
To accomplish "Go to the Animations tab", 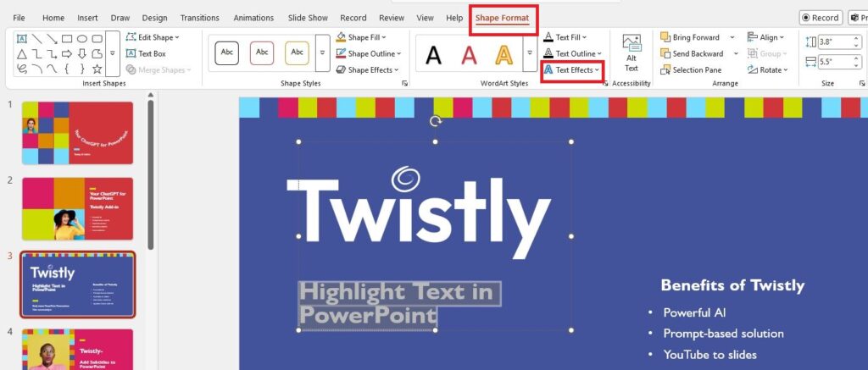I will [x=253, y=18].
